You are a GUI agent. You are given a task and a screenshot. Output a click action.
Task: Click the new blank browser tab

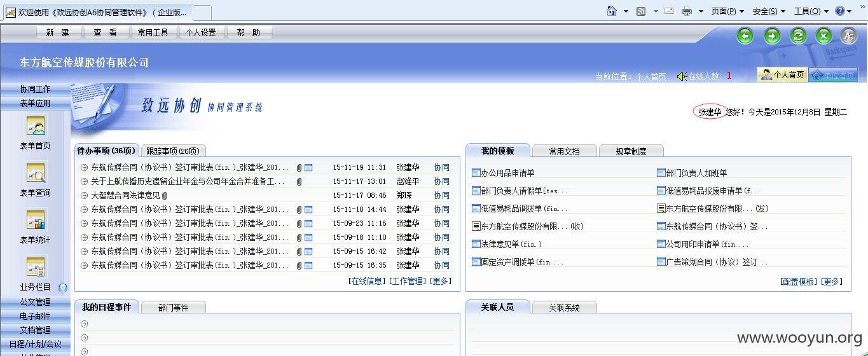tap(202, 12)
